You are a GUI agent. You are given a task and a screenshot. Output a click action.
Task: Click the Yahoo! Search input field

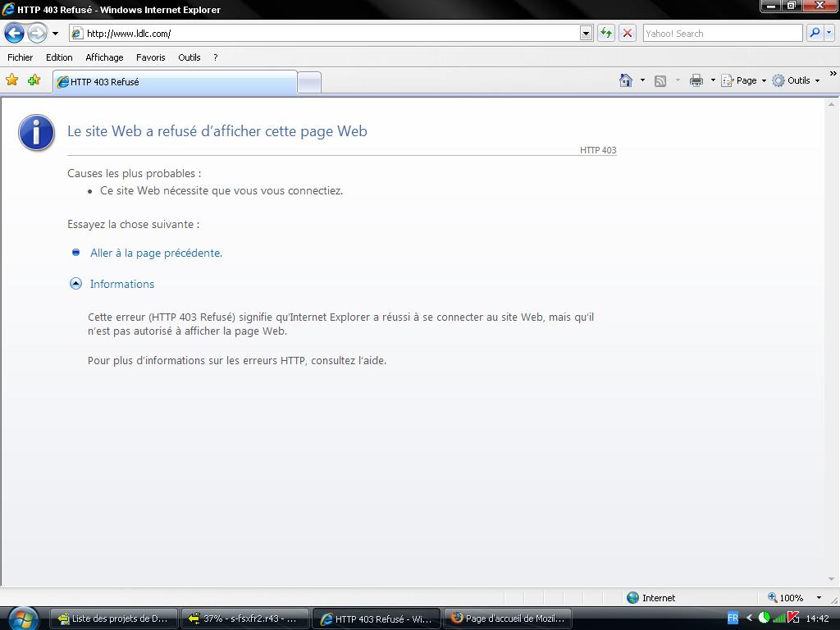tap(722, 34)
